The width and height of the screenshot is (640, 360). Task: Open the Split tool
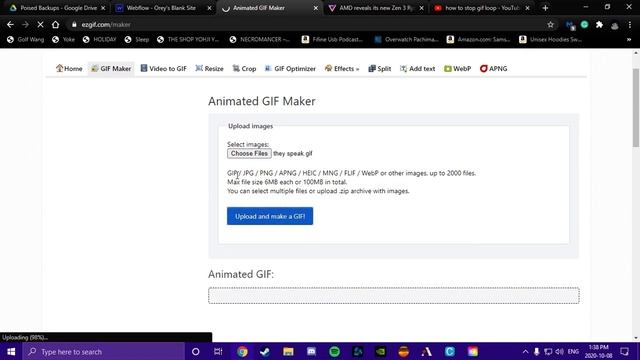pos(380,69)
